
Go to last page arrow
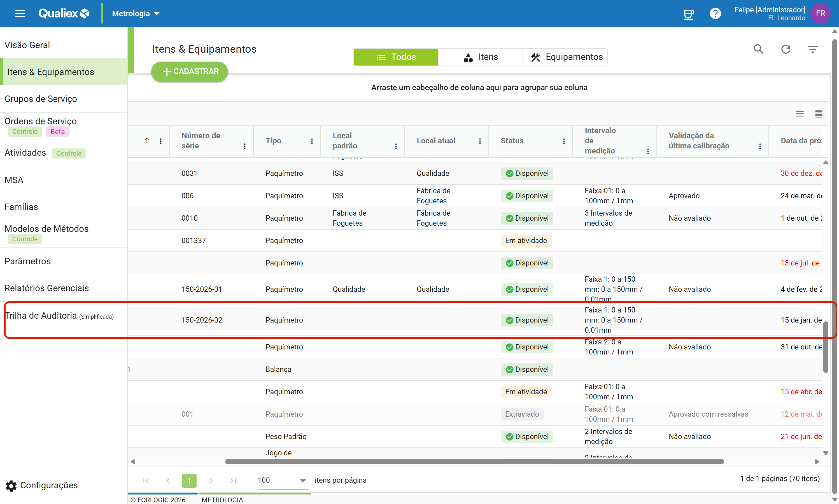pyautogui.click(x=233, y=480)
